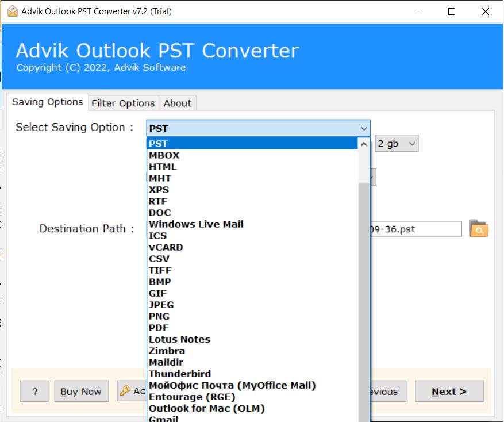
Task: Select HTML in the dropdown list
Action: click(252, 167)
